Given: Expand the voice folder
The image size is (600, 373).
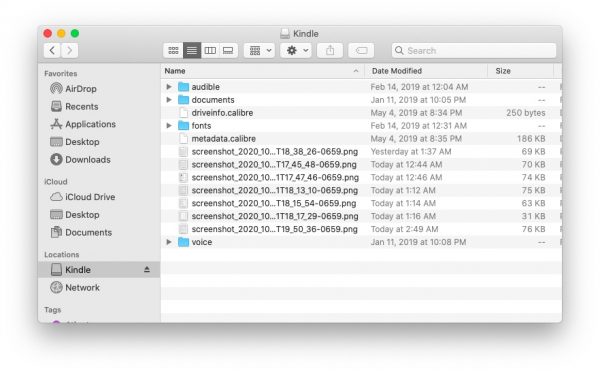Looking at the screenshot, I should pos(169,242).
